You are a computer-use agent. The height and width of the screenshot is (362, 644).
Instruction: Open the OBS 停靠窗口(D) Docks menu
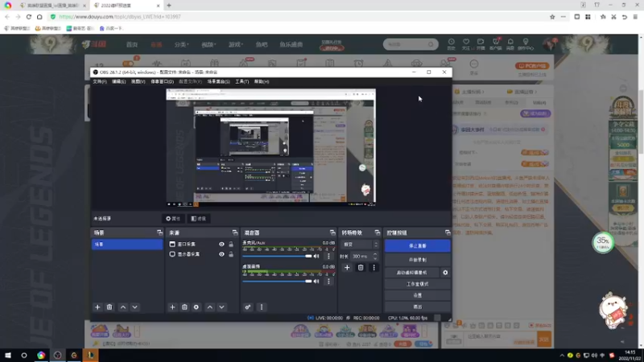click(x=162, y=82)
